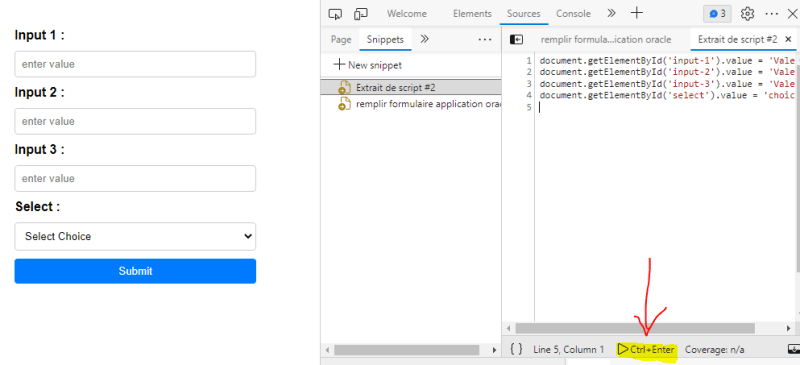
Task: Click the 'remplir formulaire' snippet file icon
Action: pyautogui.click(x=345, y=104)
